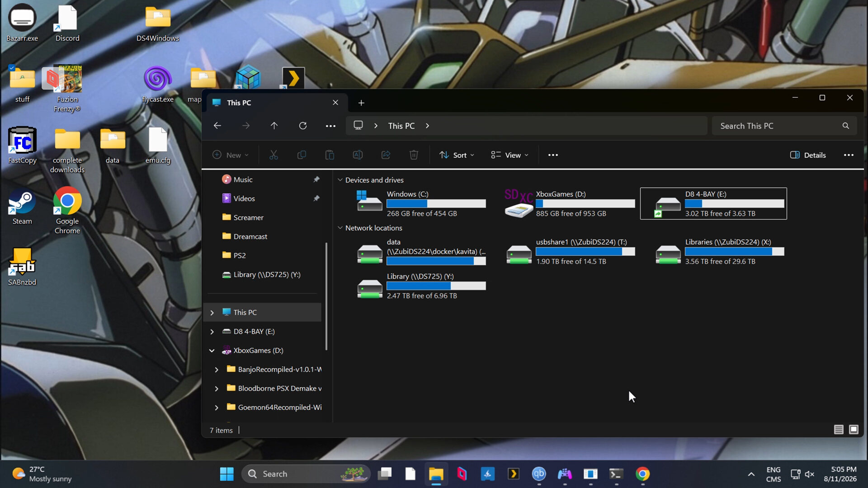Expand the Bloodborne PSX Demake folder node
The width and height of the screenshot is (868, 488).
click(217, 389)
